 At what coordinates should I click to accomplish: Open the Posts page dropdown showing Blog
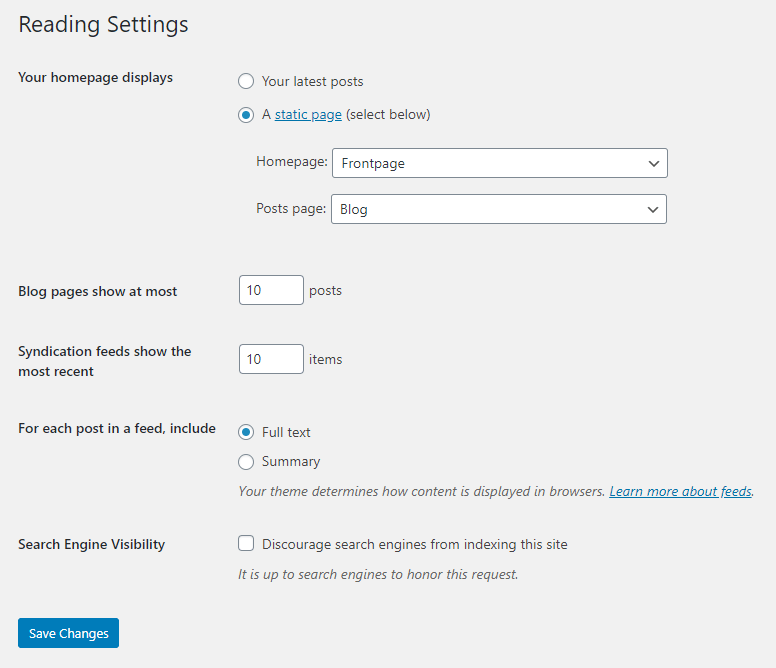499,209
